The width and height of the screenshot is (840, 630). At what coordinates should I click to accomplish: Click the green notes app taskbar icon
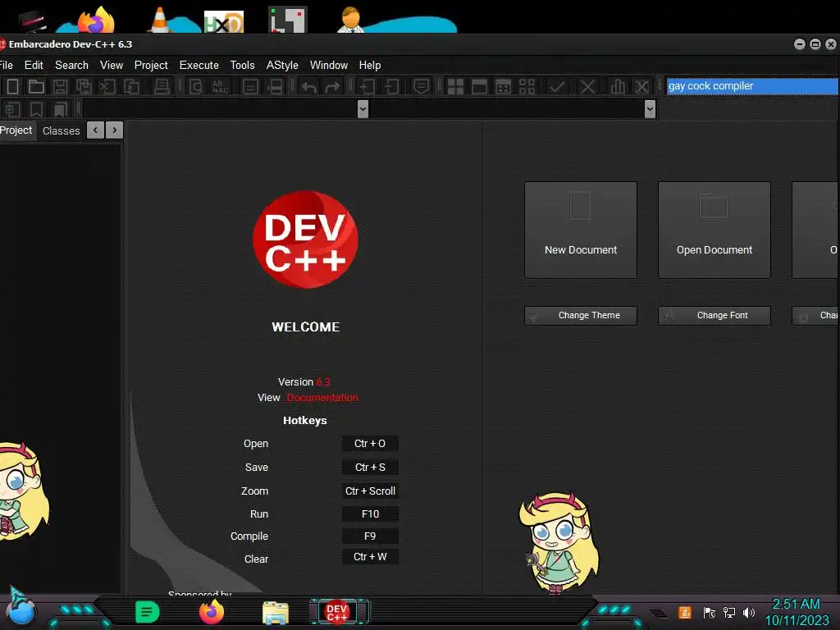pyautogui.click(x=148, y=612)
